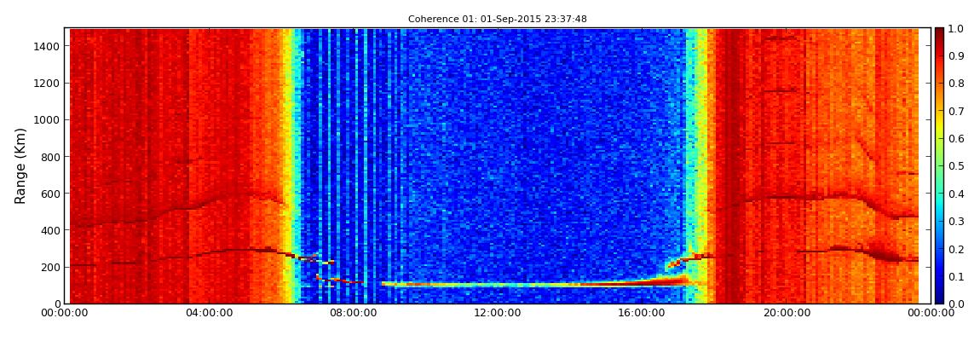Click the 1200 range axis tick label
Viewport: 980px width, 347px height.
click(x=48, y=84)
